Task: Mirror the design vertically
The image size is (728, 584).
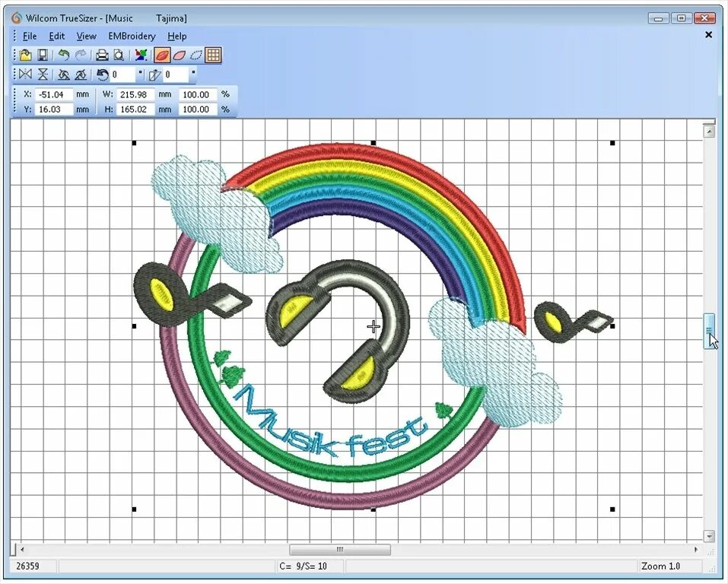Action: coord(43,75)
